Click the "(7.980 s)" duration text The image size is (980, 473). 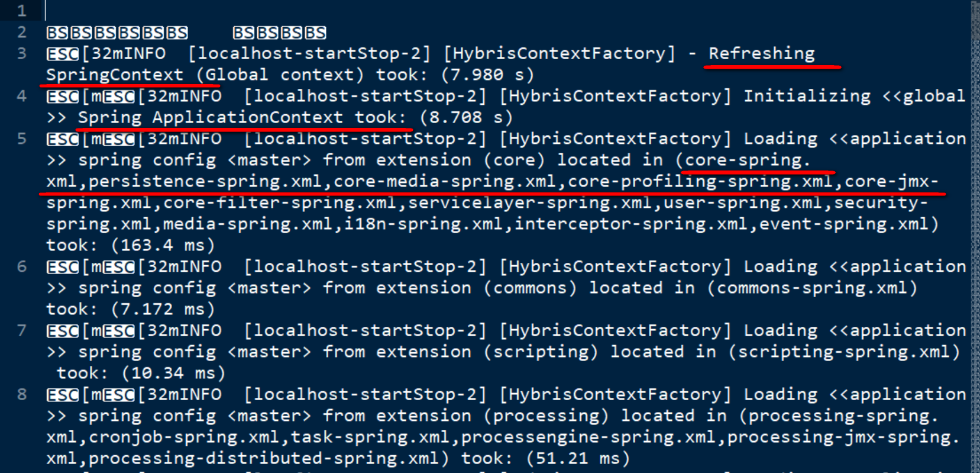click(487, 75)
